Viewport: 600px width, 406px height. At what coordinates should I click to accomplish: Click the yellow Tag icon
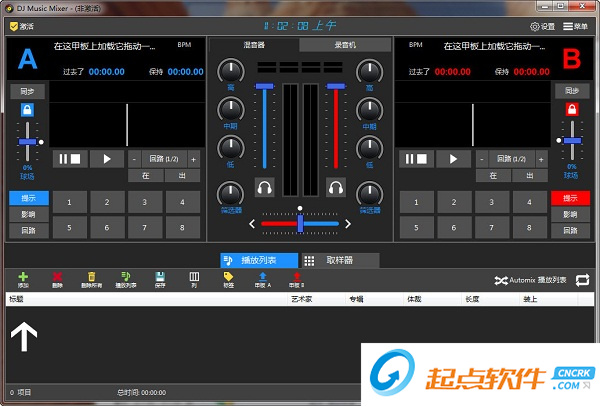228,280
